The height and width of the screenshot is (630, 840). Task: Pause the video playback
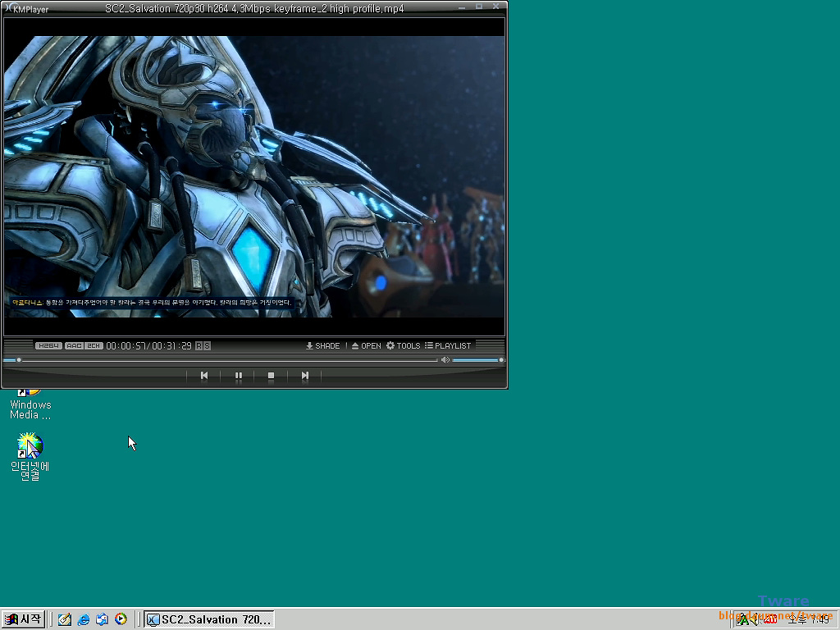click(239, 376)
